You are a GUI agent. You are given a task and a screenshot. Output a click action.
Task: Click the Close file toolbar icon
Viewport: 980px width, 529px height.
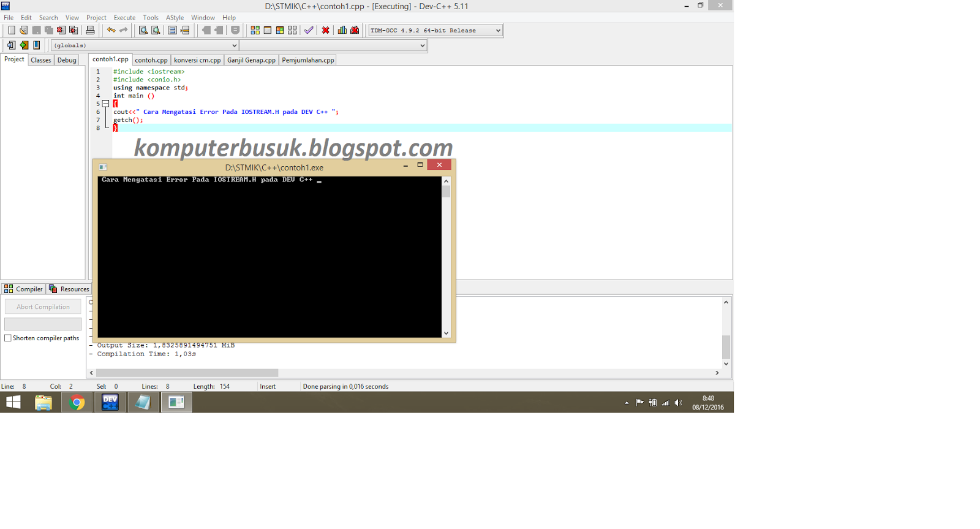click(x=61, y=30)
